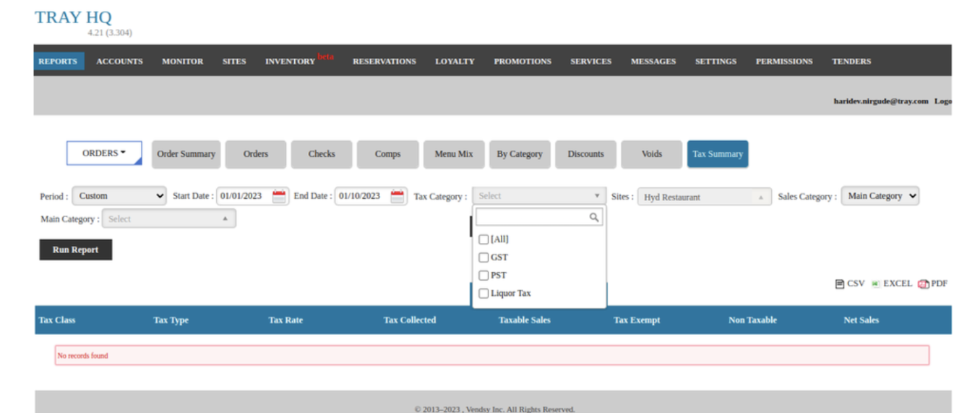This screenshot has height=413, width=980.
Task: Select the Liquor Tax checkbox
Action: click(483, 294)
